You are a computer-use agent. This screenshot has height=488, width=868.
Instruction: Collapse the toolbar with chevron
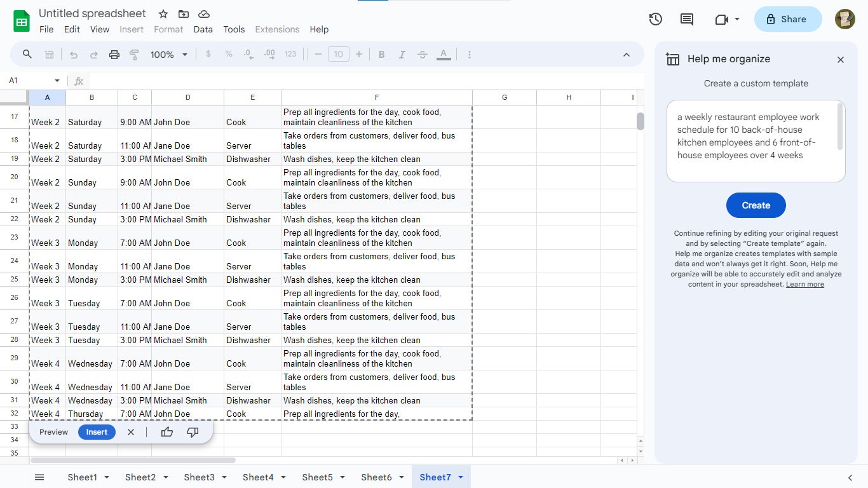627,55
